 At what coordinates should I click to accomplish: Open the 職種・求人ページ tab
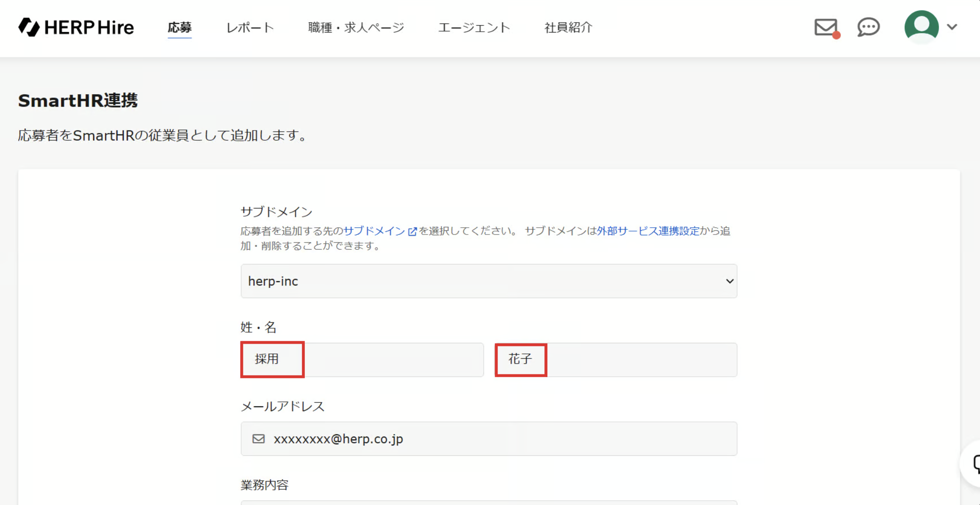pos(356,28)
